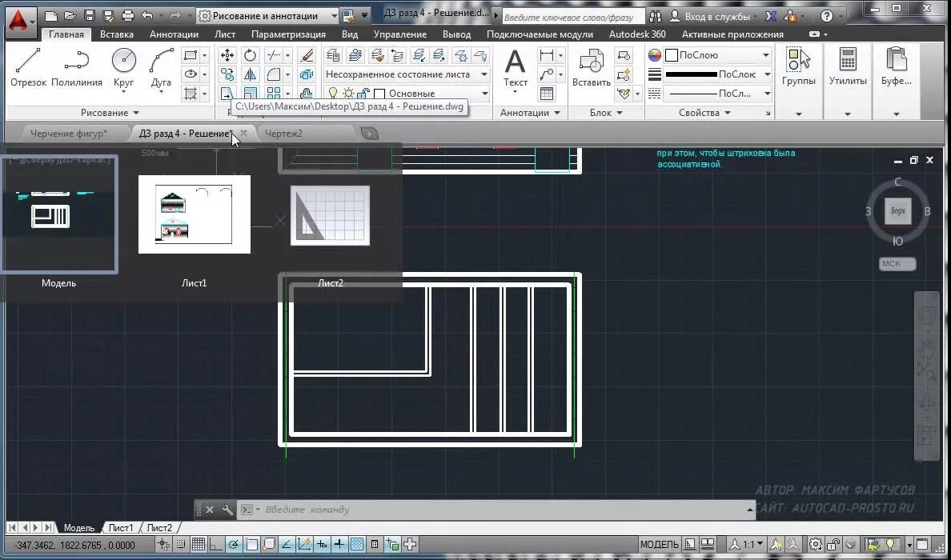This screenshot has height=560, width=951.
Task: Toggle polar tracking in status bar
Action: pyautogui.click(x=234, y=544)
